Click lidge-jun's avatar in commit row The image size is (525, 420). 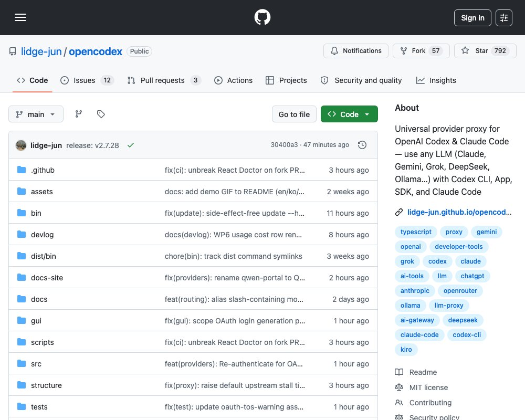tap(21, 145)
